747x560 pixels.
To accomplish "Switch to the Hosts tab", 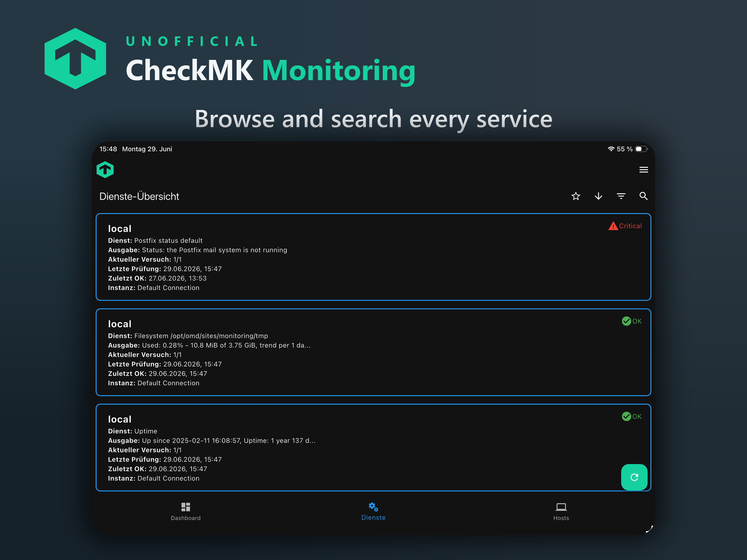I will click(x=561, y=511).
